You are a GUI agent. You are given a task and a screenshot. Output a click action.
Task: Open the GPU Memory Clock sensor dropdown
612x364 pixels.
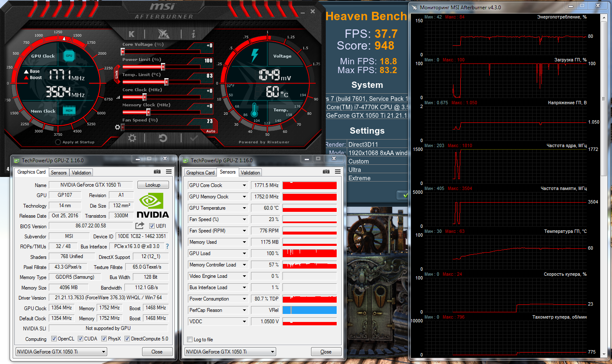(x=244, y=197)
